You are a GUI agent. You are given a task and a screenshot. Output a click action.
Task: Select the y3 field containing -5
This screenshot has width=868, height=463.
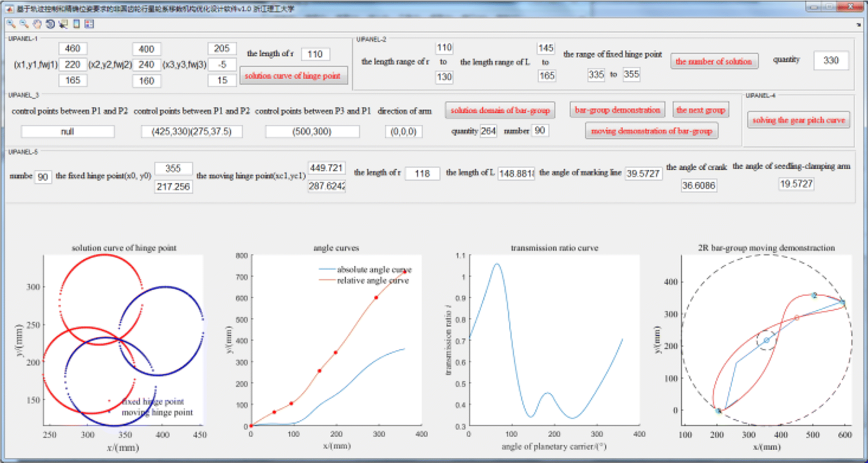click(x=222, y=64)
